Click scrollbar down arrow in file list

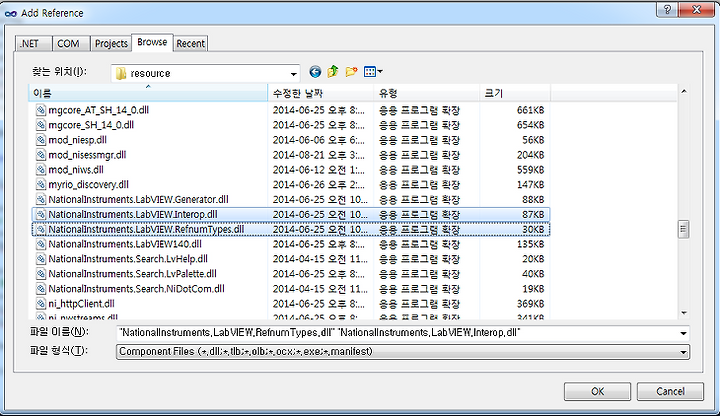(684, 313)
